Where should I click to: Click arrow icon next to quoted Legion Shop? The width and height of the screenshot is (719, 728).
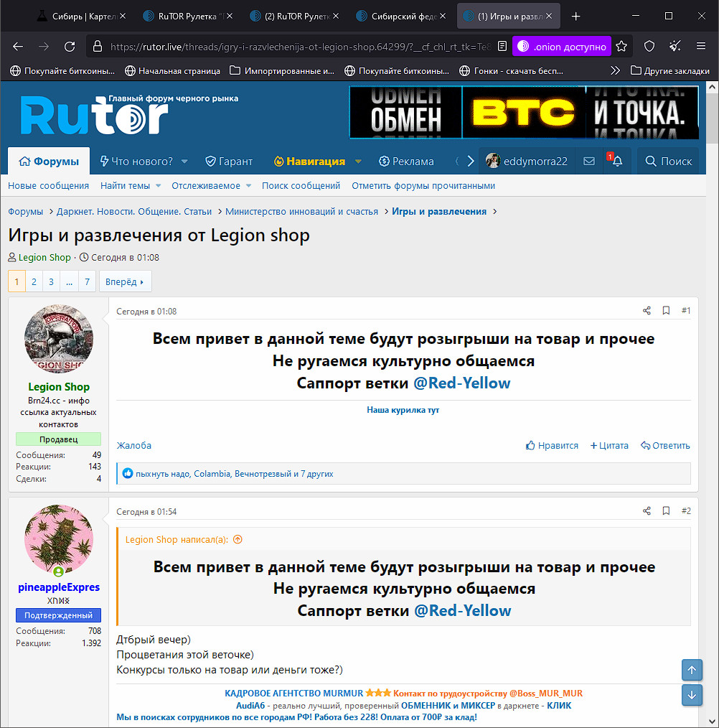(x=238, y=539)
